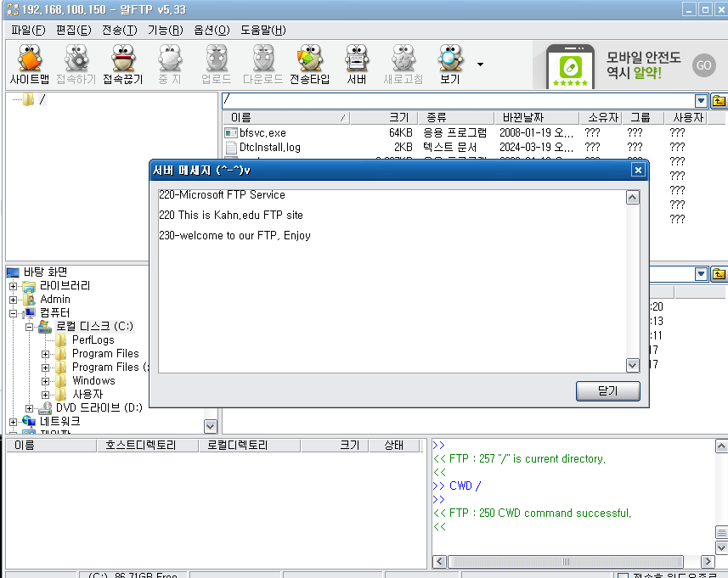Click log panel scroll up arrow

coord(721,446)
